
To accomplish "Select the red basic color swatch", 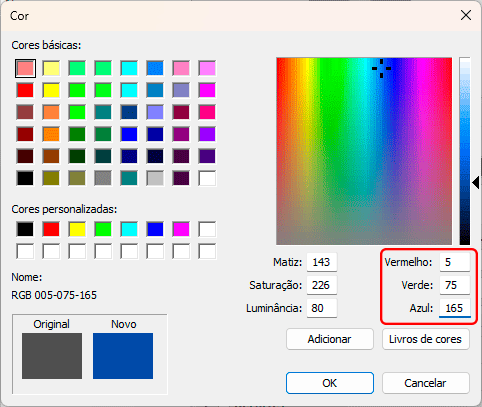I will [25, 90].
